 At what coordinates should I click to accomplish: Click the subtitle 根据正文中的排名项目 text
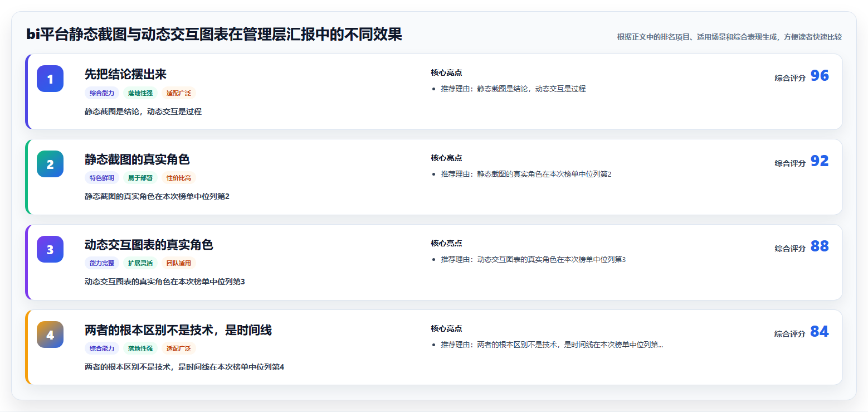pos(729,37)
